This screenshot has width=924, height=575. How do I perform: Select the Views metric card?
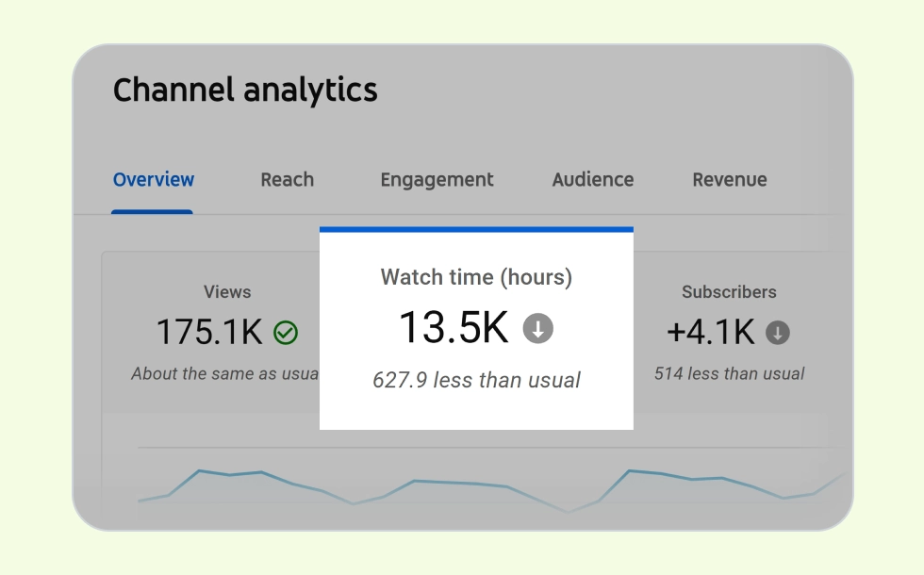211,332
